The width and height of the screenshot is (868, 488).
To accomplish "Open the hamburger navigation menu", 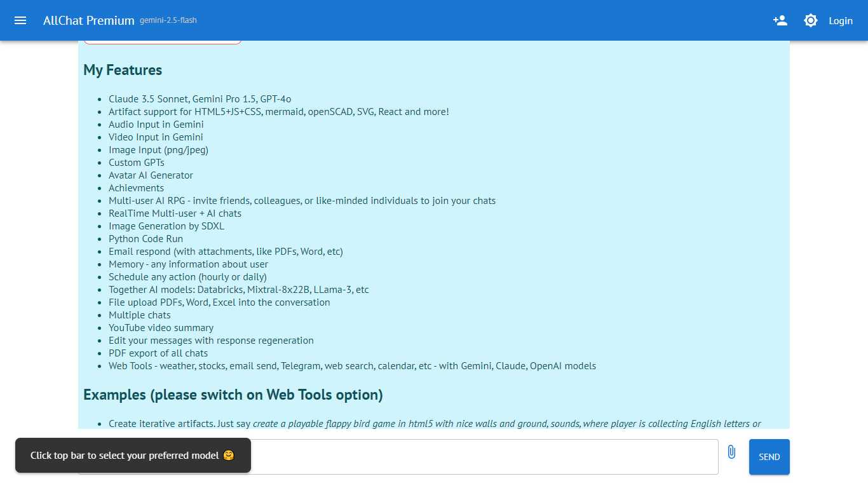I will click(x=20, y=20).
